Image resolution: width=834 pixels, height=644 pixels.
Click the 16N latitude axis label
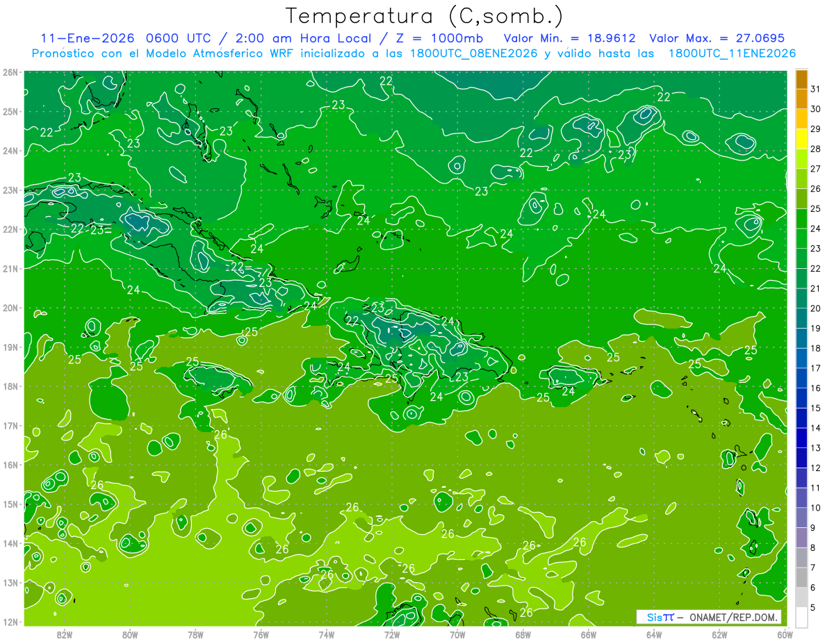10,465
